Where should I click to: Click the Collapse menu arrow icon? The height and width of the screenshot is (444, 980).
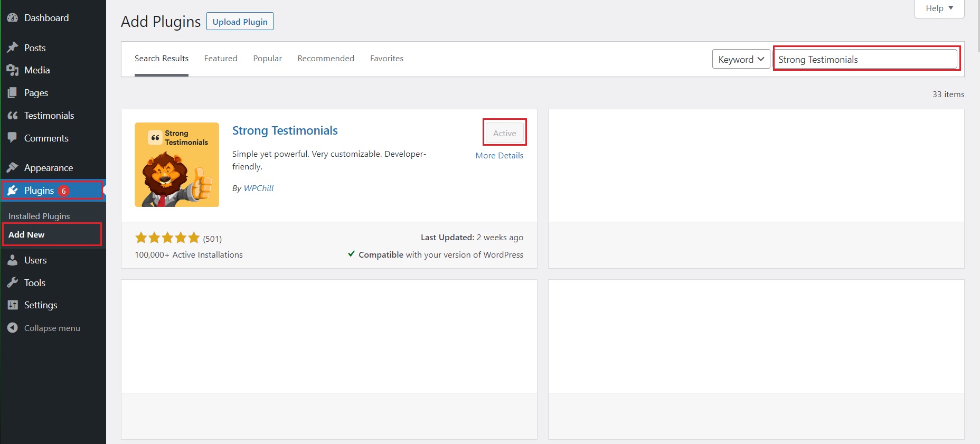tap(13, 328)
